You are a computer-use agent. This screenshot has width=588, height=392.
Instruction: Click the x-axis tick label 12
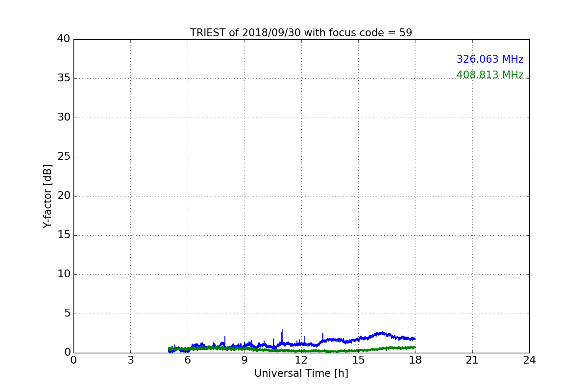click(x=301, y=360)
